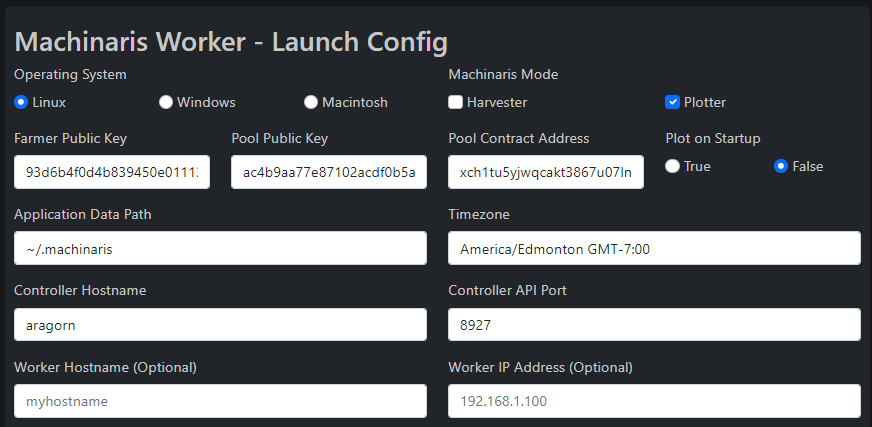Click the Operating System label

tap(70, 75)
